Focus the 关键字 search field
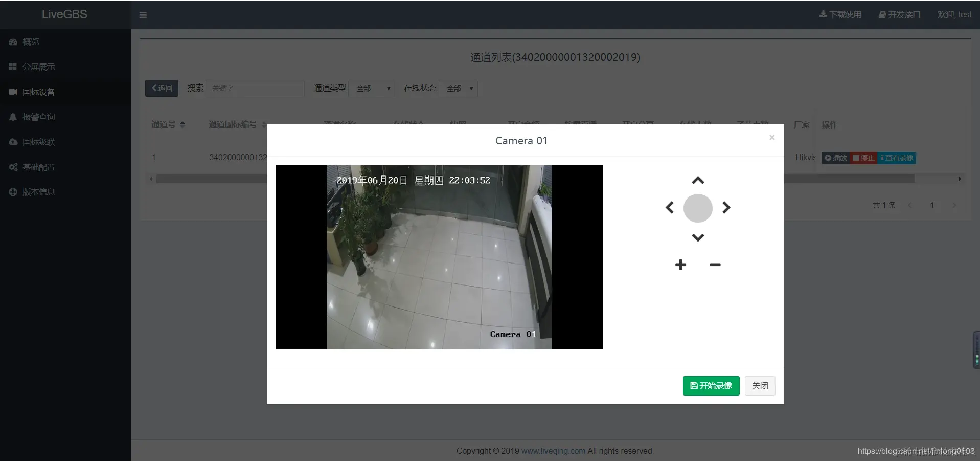Screen dimensions: 980x461 tap(255, 88)
